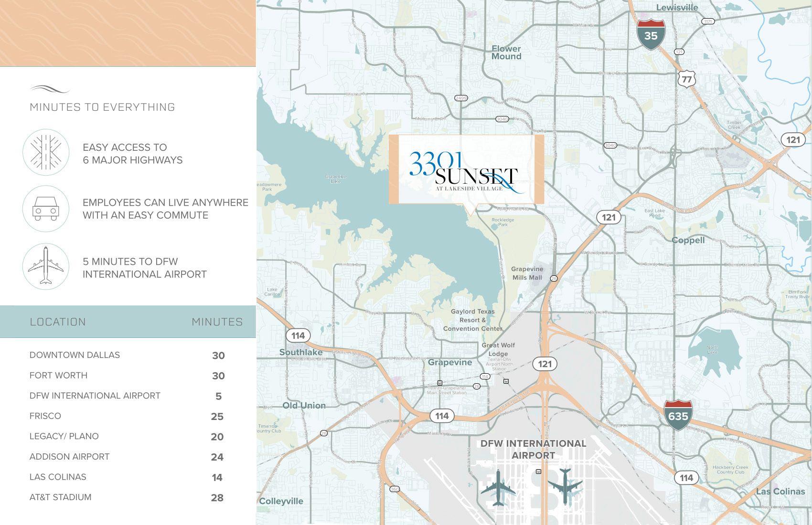Click the 25 value for Frisco
812x525 pixels.
[x=217, y=417]
